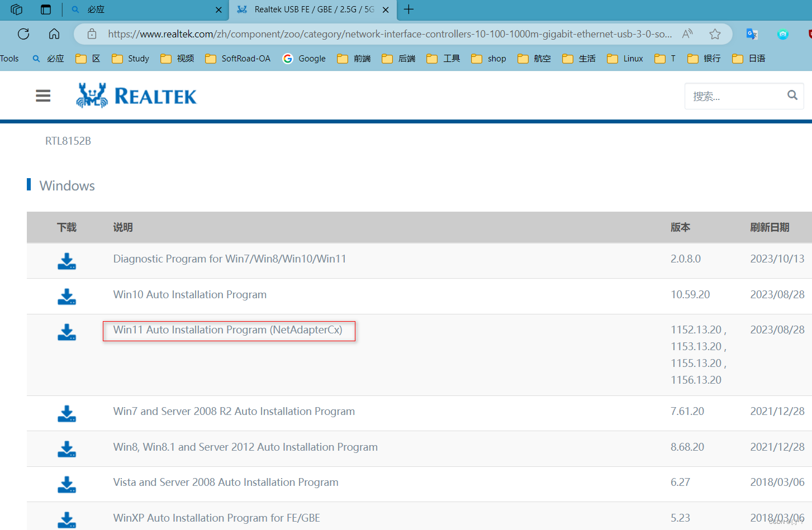The width and height of the screenshot is (812, 530).
Task: Download the Win7 and Server 2008 R2 program
Action: pos(67,414)
